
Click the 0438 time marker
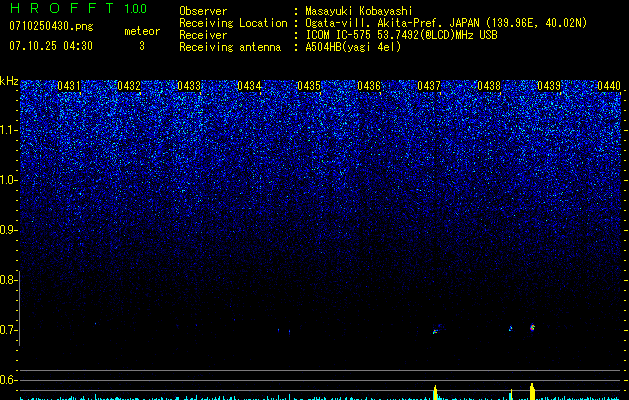[x=489, y=86]
